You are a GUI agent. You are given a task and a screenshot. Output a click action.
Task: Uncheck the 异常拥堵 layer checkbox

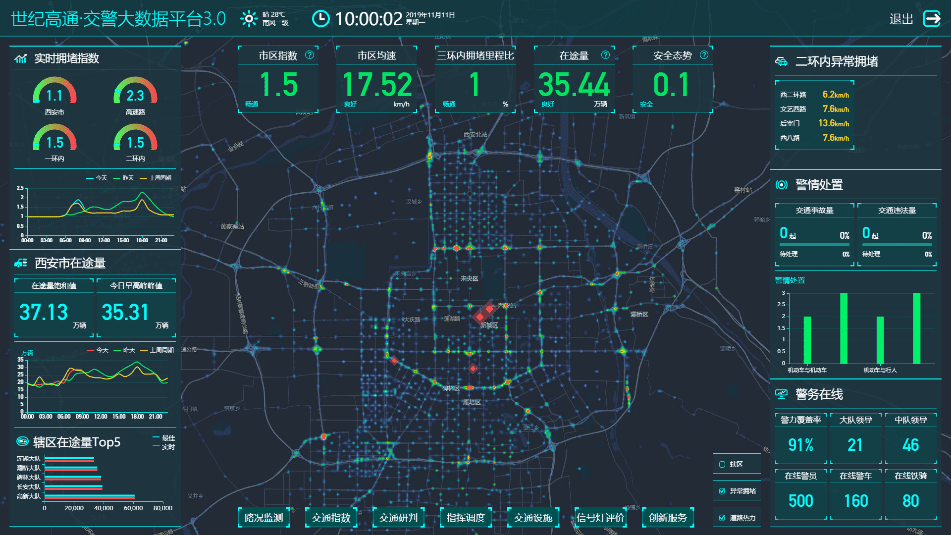[721, 491]
